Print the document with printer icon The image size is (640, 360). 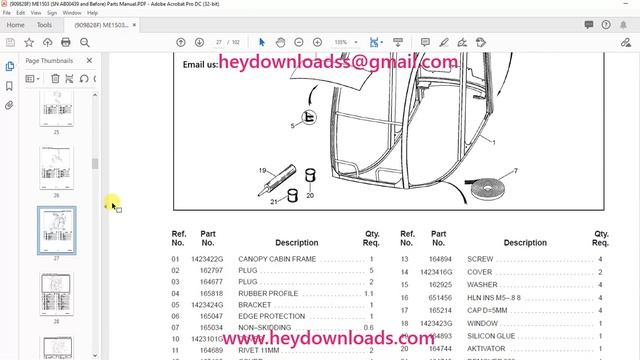[66, 42]
